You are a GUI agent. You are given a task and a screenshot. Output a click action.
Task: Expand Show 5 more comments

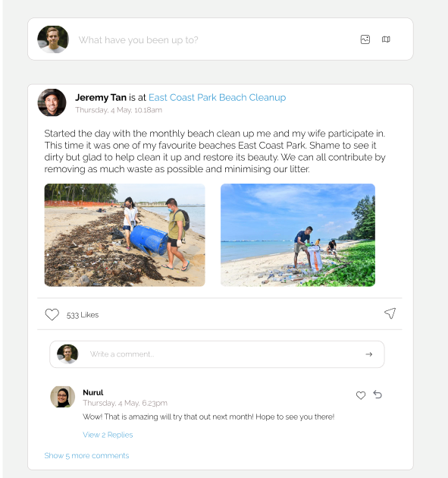click(86, 455)
